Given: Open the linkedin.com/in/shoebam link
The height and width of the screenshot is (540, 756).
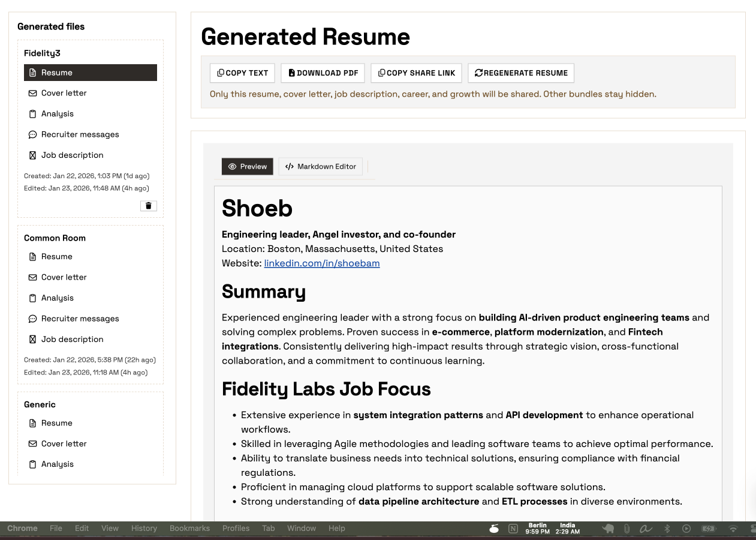Looking at the screenshot, I should pyautogui.click(x=322, y=263).
